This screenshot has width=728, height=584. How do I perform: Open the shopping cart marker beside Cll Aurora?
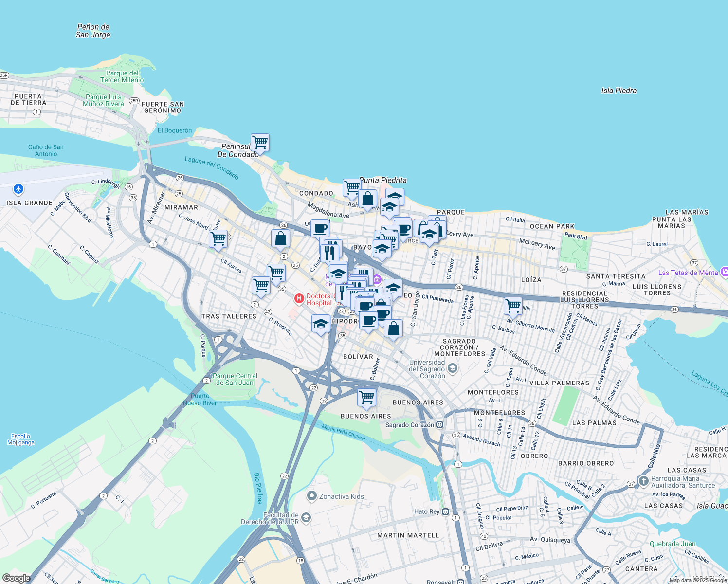tap(276, 273)
